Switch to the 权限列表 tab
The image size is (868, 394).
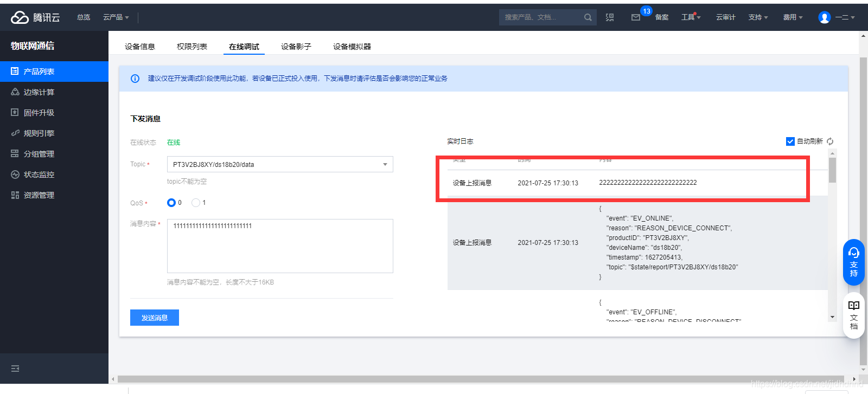click(192, 47)
